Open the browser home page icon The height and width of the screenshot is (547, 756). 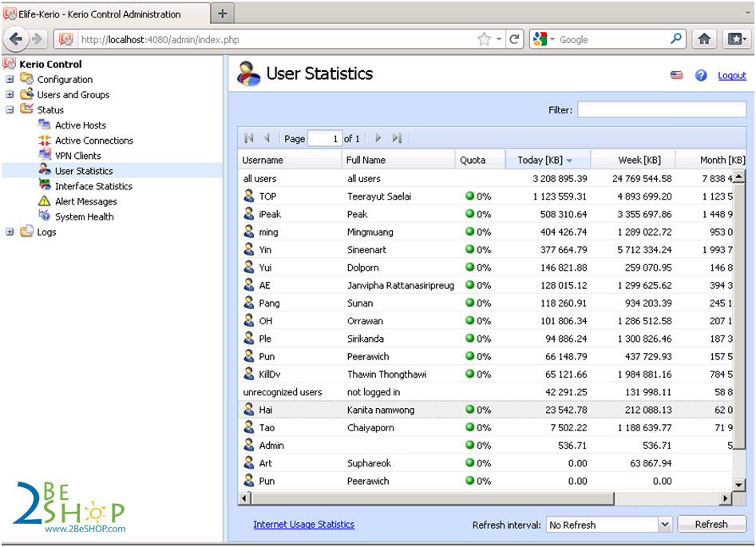pyautogui.click(x=704, y=39)
